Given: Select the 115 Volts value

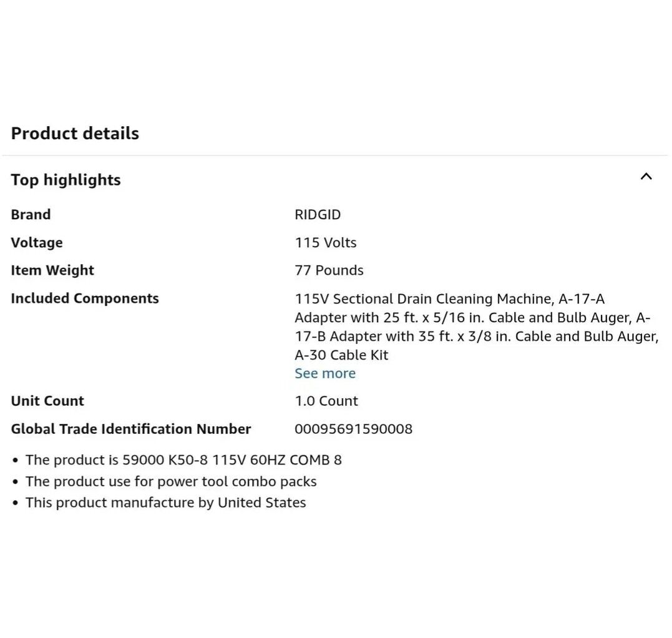Looking at the screenshot, I should coord(326,243).
